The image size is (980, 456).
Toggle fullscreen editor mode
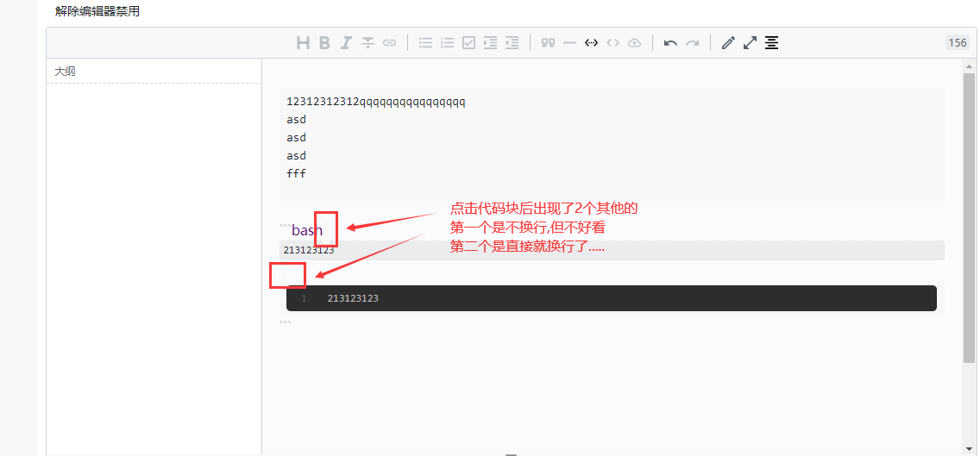tap(750, 42)
